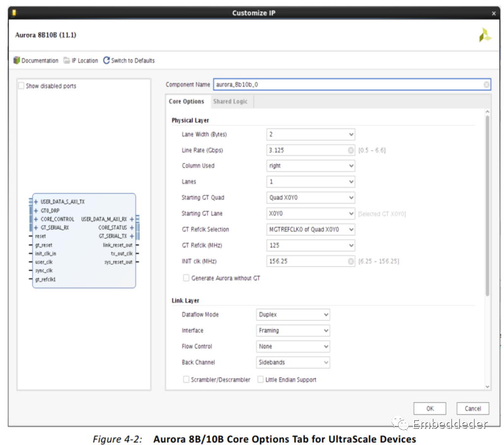
Task: Clear the Line Rate value icon
Action: coord(351,150)
